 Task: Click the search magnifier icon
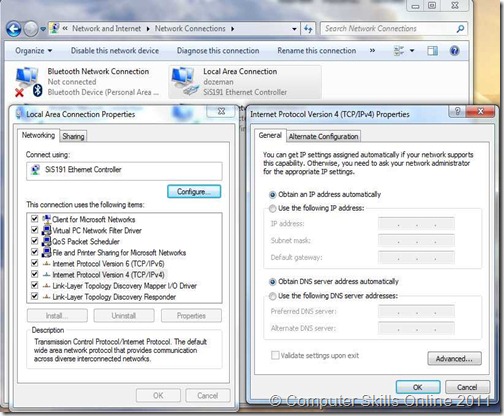point(461,29)
